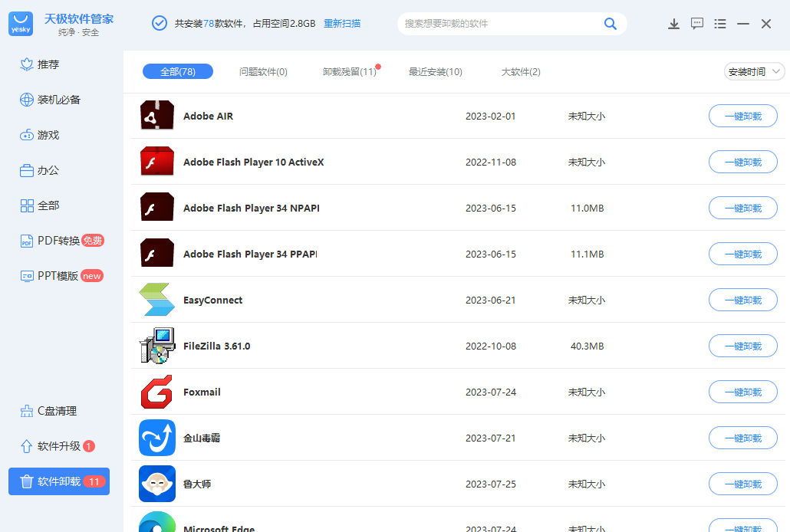This screenshot has width=790, height=532.
Task: Click the EasyConnect name text
Action: point(212,300)
